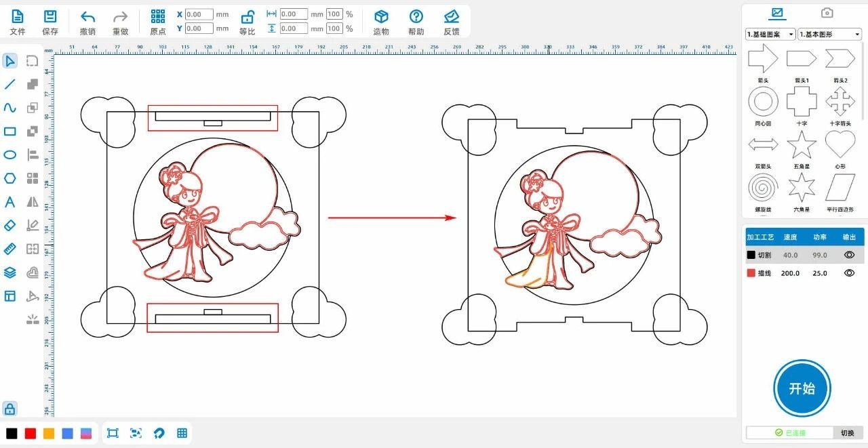The height and width of the screenshot is (448, 868).
Task: Open the basic patterns category dropdown
Action: [770, 34]
